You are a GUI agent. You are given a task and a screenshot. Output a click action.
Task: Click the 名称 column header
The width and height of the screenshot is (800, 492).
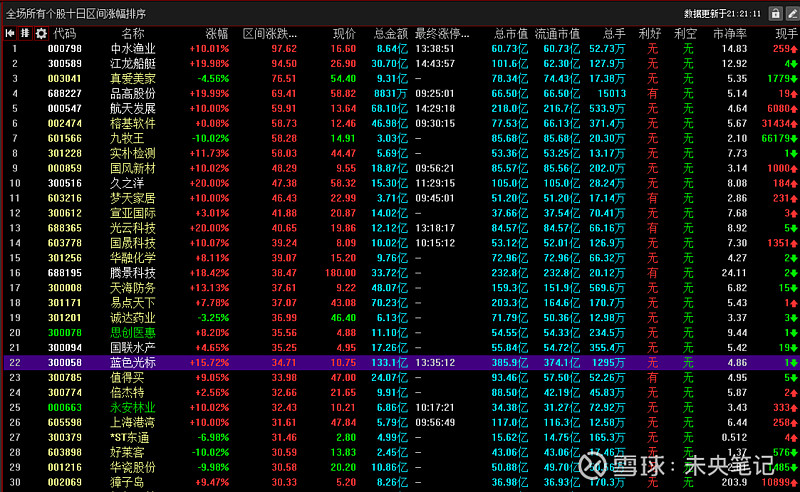coord(133,33)
